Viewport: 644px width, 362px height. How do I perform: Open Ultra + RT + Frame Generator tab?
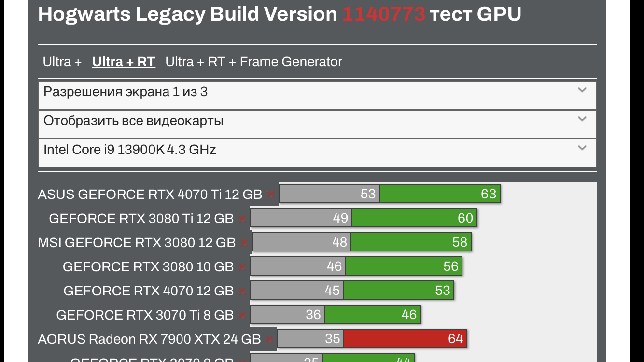pyautogui.click(x=253, y=62)
